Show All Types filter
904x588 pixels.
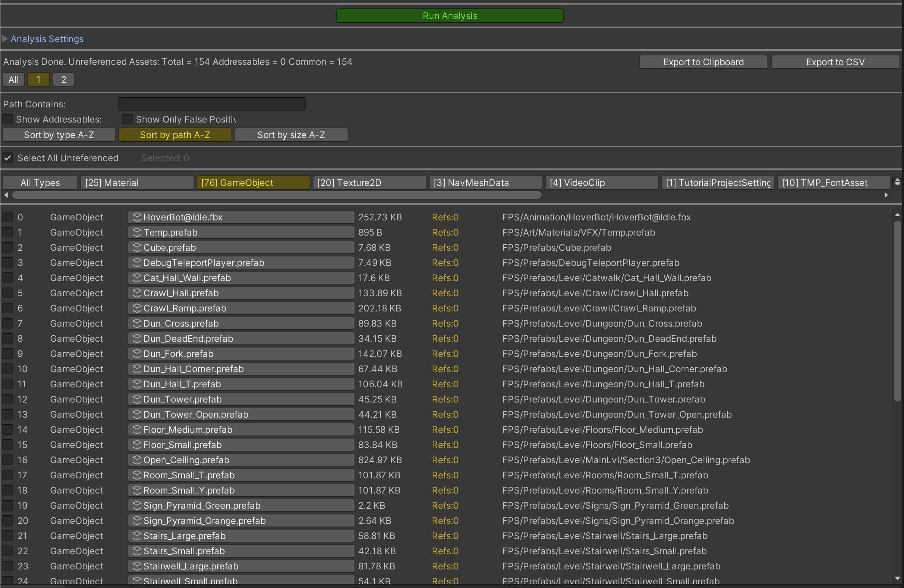40,182
